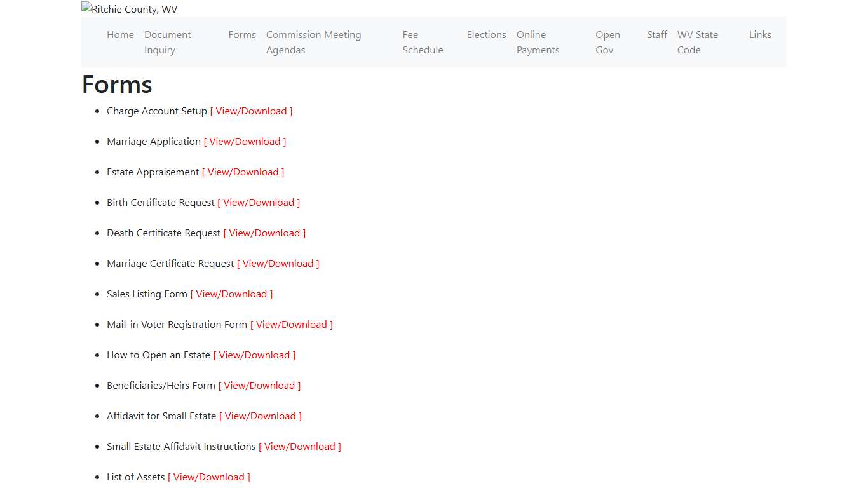The height and width of the screenshot is (488, 868).
Task: Open Online Payments from navbar
Action: click(538, 42)
